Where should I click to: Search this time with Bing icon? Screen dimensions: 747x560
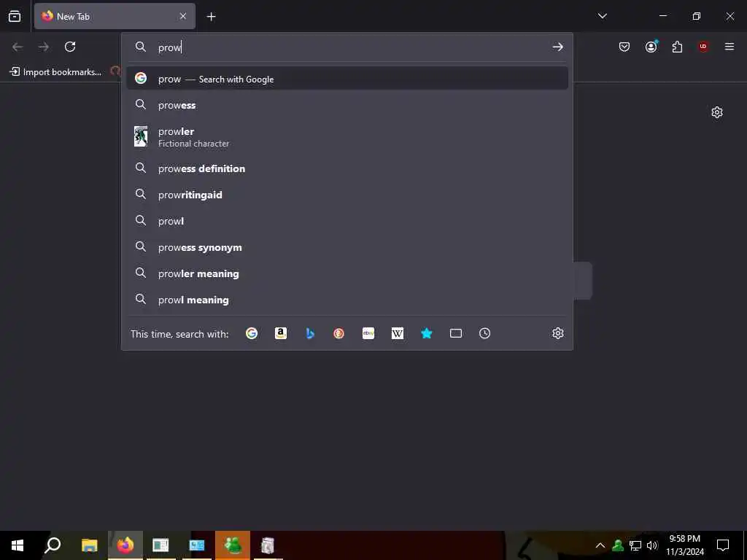point(309,333)
